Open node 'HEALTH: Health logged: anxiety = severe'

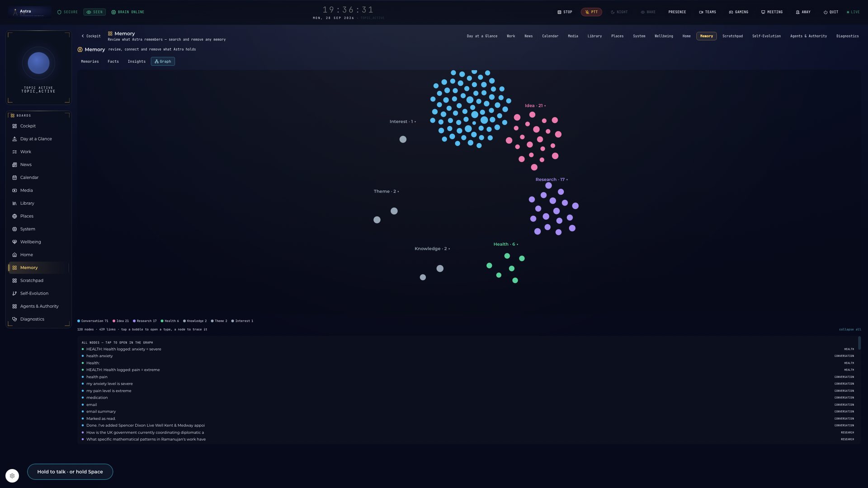(468, 349)
